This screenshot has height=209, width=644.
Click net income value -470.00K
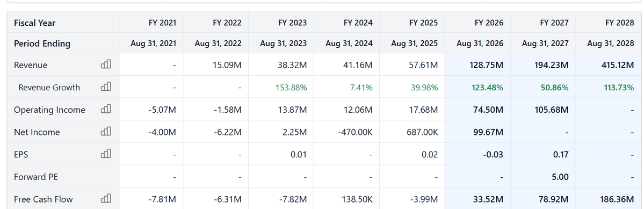(355, 132)
